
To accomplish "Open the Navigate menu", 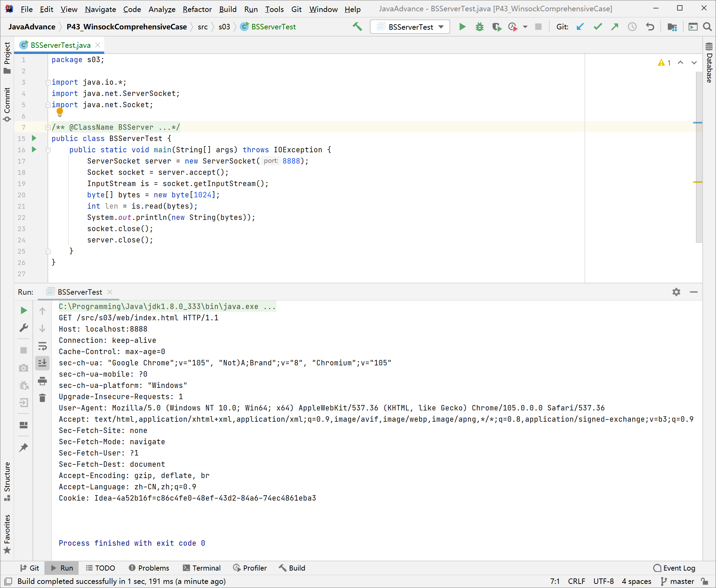I will pos(100,9).
